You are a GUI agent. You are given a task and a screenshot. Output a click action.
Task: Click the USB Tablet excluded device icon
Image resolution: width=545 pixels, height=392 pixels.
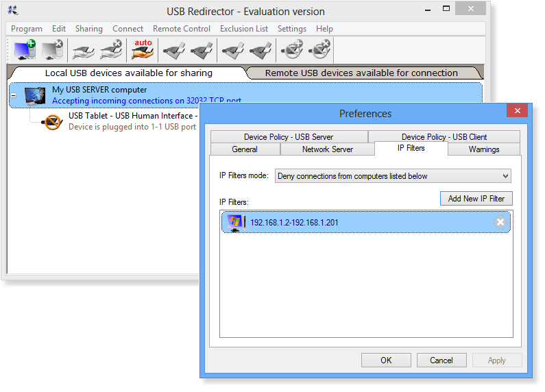pyautogui.click(x=52, y=121)
